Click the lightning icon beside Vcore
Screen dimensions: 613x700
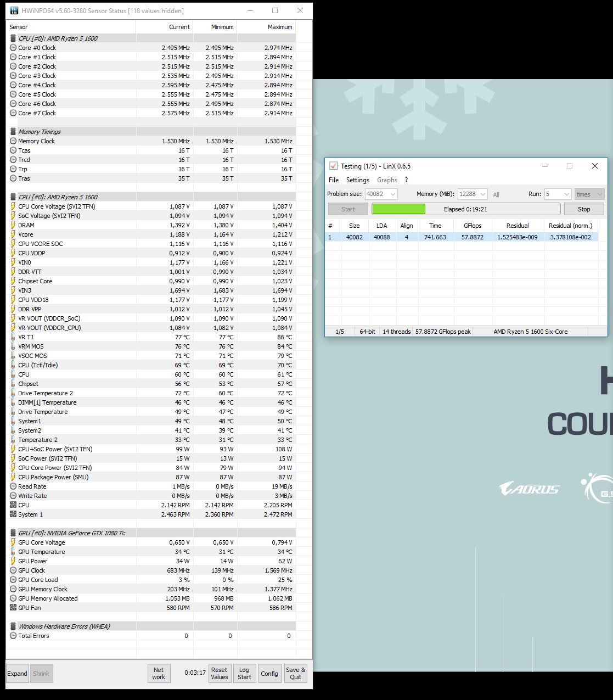tap(13, 234)
